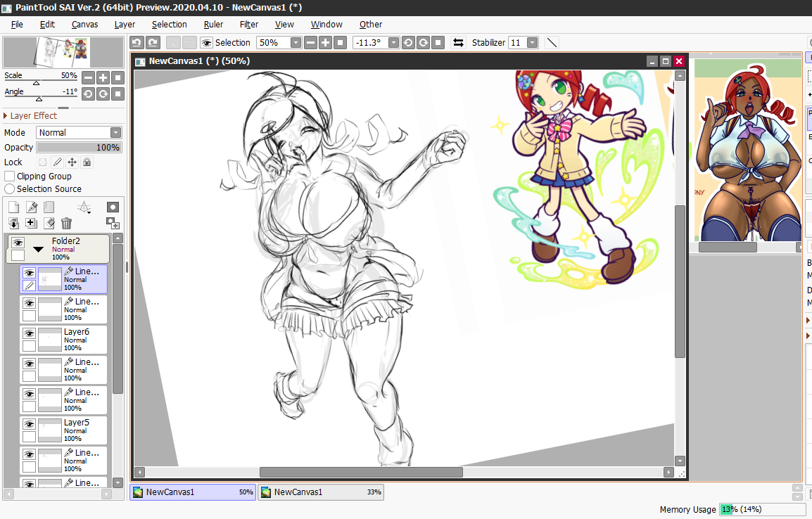The height and width of the screenshot is (519, 812).
Task: Toggle the lock painting pencil icon
Action: [58, 162]
